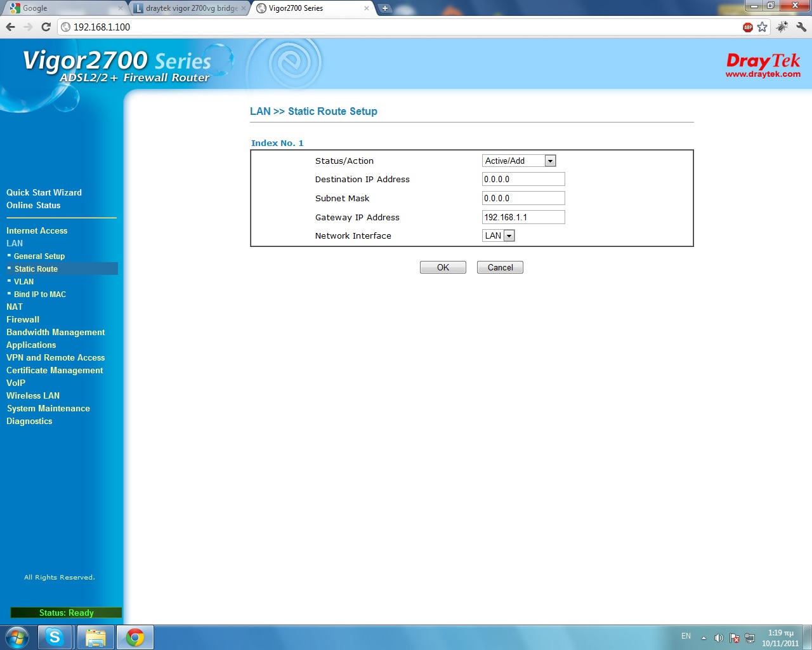
Task: Click the Show desktop button
Action: click(x=808, y=637)
